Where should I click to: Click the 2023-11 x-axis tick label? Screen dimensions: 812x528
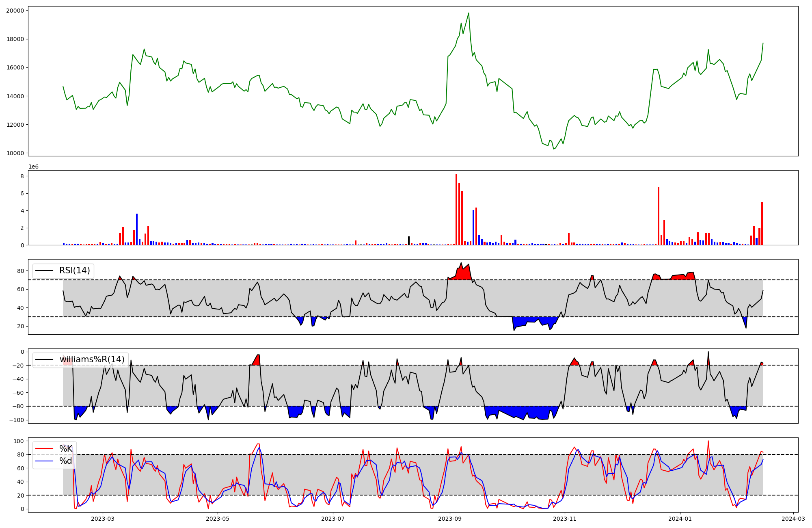[565, 519]
